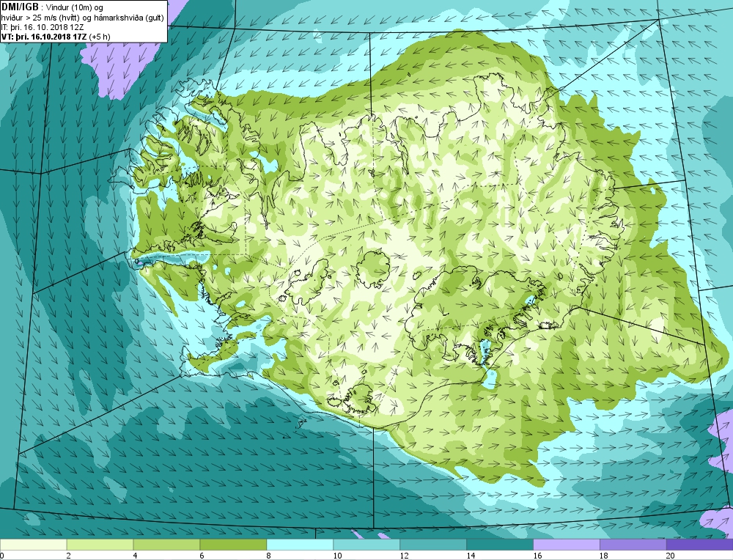Screen dimensions: 733x560
Task: Click the 2–4 m/s light green legend swatch
Action: 100,545
